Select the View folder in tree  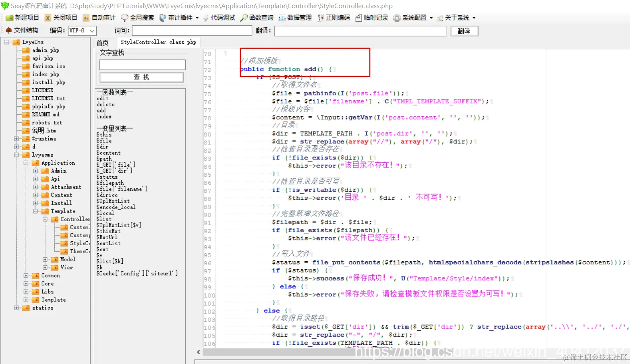coord(67,268)
